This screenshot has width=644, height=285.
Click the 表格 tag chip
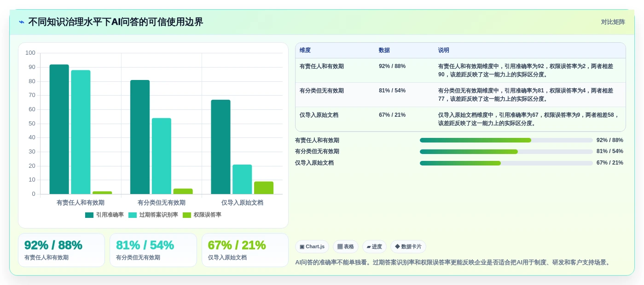tap(346, 247)
